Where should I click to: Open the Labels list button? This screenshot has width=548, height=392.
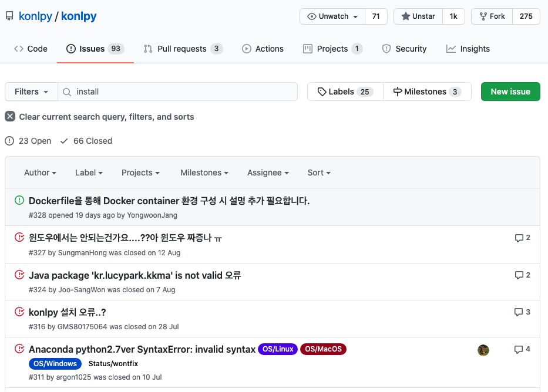(x=345, y=92)
